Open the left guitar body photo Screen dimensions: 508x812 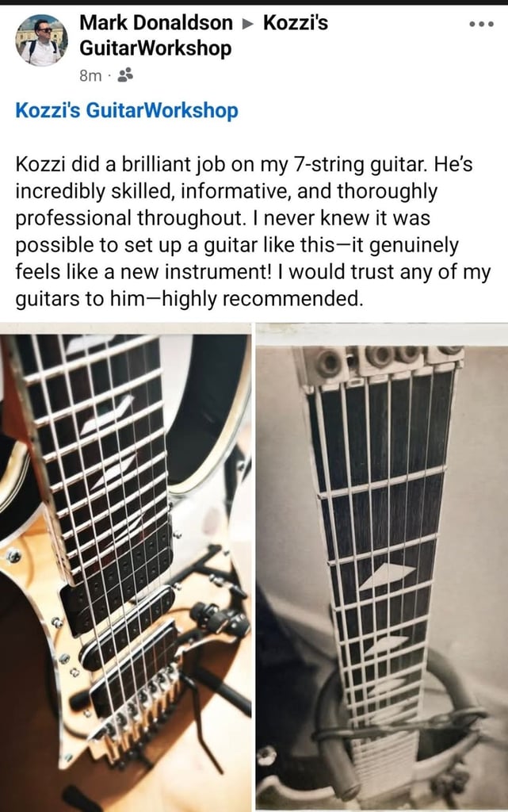pyautogui.click(x=126, y=567)
